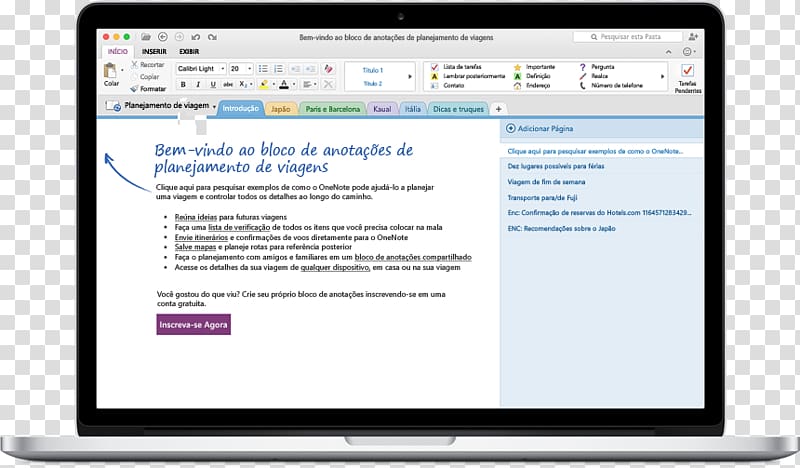The height and width of the screenshot is (468, 800).
Task: Click the font color A button
Action: tap(284, 84)
